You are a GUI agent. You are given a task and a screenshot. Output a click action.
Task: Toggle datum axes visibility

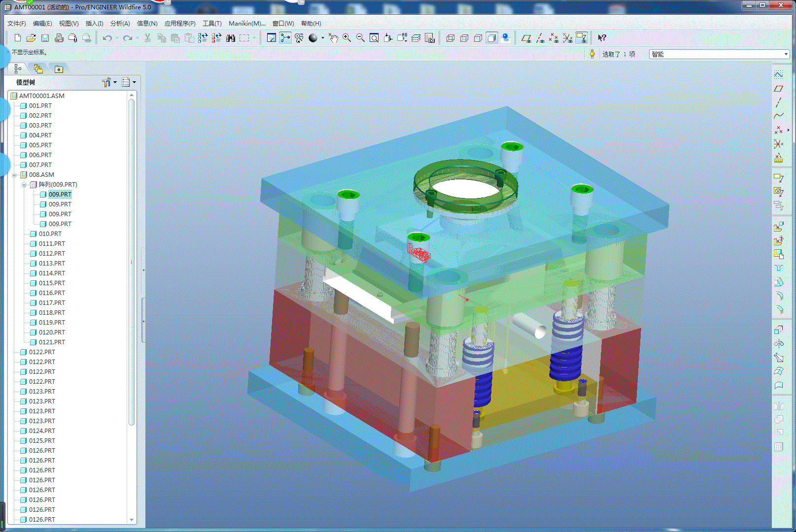[540, 38]
